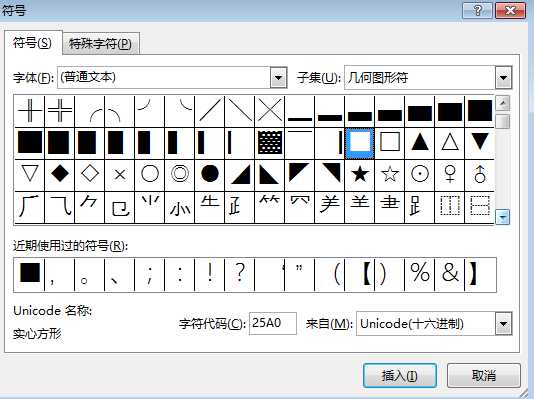The width and height of the screenshot is (534, 399).
Task: Click the symbol grid scroll down arrow
Action: (503, 217)
